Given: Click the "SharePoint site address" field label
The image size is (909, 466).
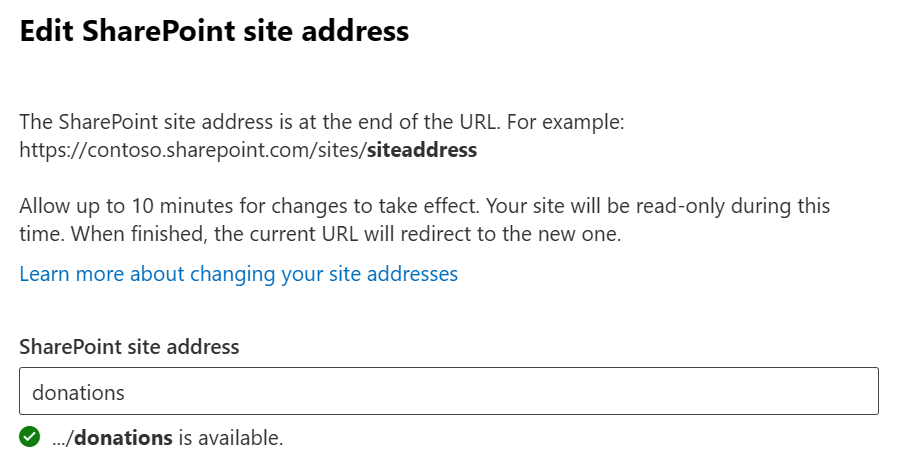Looking at the screenshot, I should (x=129, y=347).
